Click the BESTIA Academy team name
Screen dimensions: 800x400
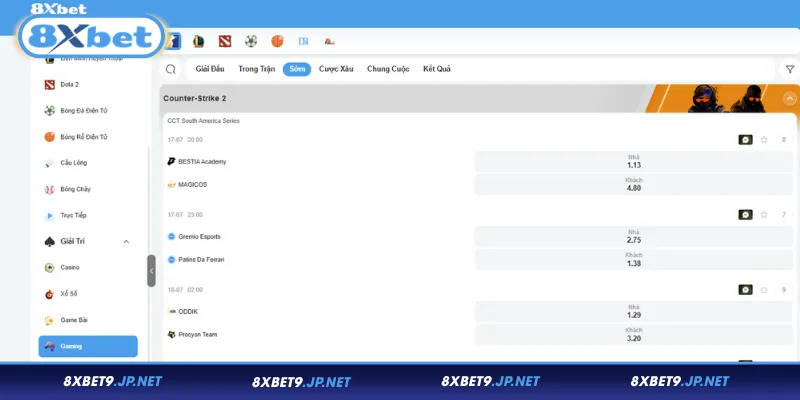tap(202, 162)
